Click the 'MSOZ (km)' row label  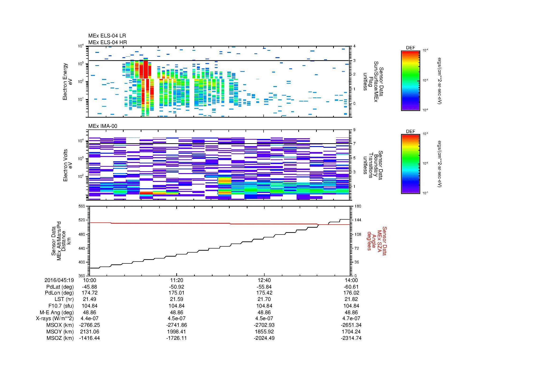click(x=60, y=338)
